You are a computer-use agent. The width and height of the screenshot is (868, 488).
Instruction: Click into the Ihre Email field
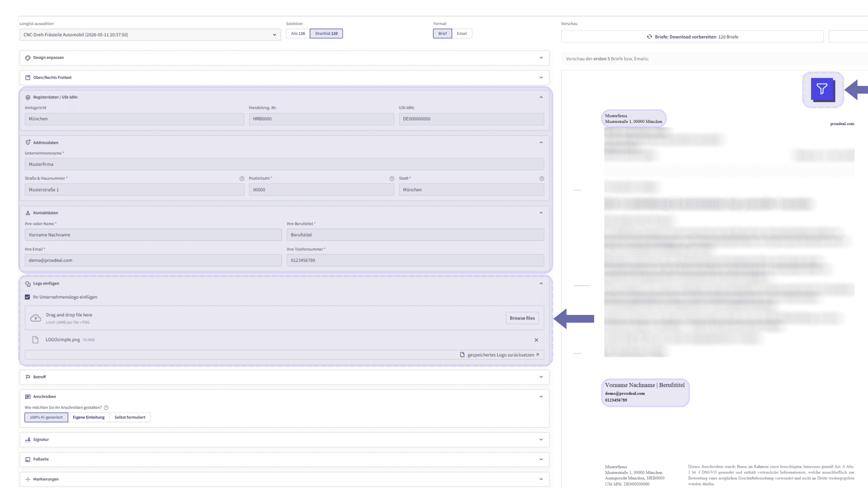(153, 260)
